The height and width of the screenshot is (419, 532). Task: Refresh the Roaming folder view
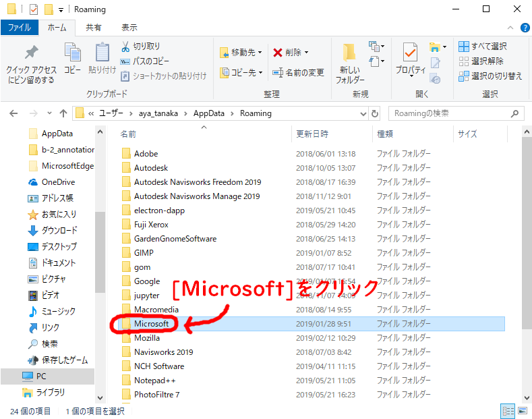click(375, 113)
